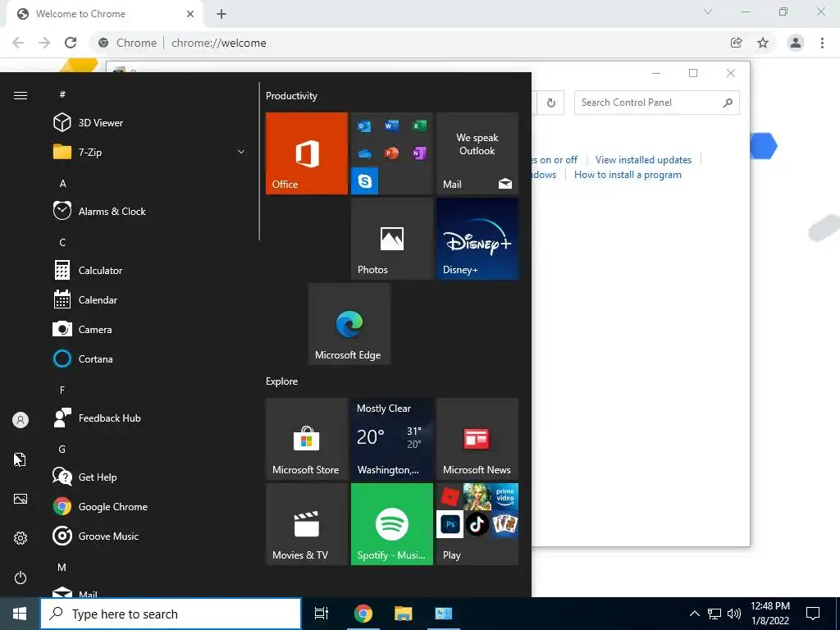Open the Microsoft Store tile

click(x=307, y=439)
